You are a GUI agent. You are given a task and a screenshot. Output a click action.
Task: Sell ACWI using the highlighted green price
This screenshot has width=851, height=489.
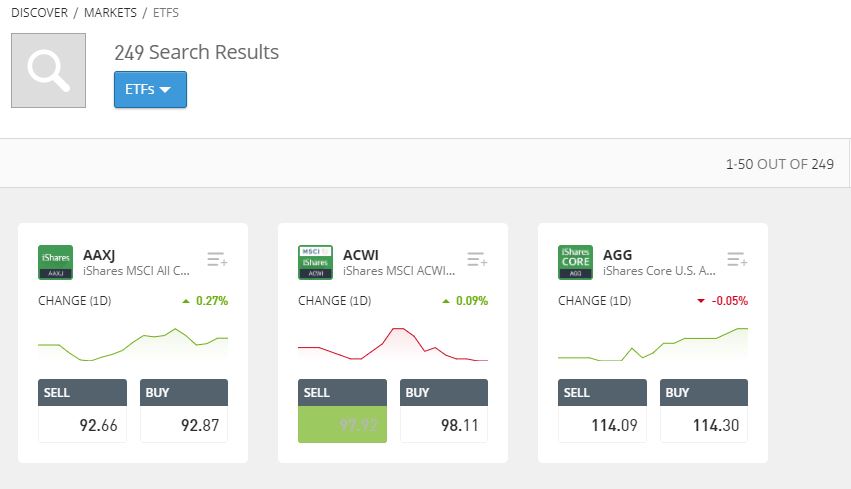[x=342, y=411]
